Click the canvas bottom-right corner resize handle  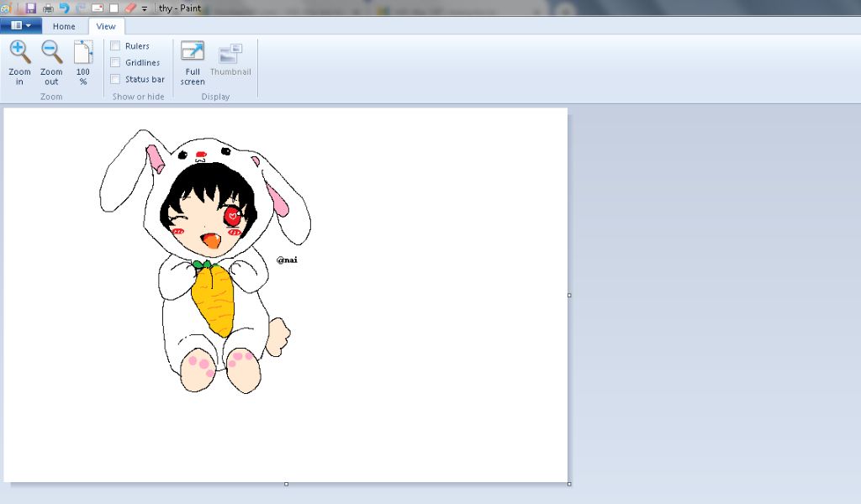(569, 484)
